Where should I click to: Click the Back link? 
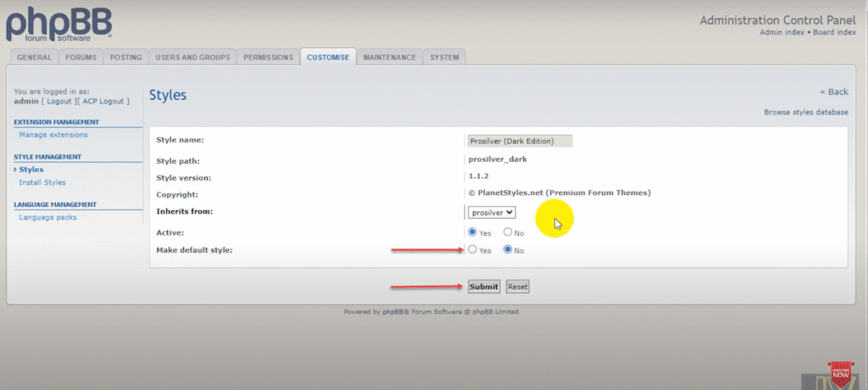tap(834, 92)
